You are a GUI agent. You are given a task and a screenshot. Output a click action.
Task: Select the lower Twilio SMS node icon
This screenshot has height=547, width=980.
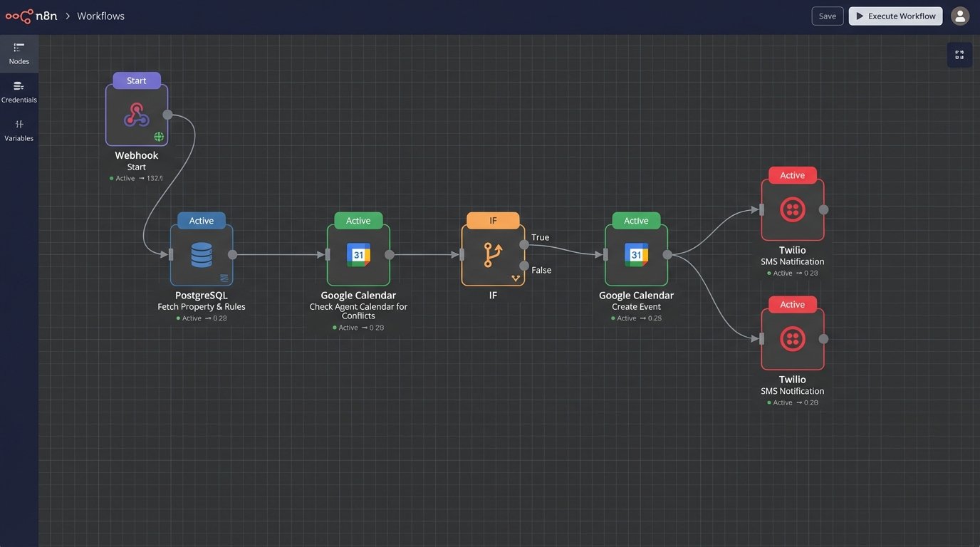pyautogui.click(x=792, y=339)
